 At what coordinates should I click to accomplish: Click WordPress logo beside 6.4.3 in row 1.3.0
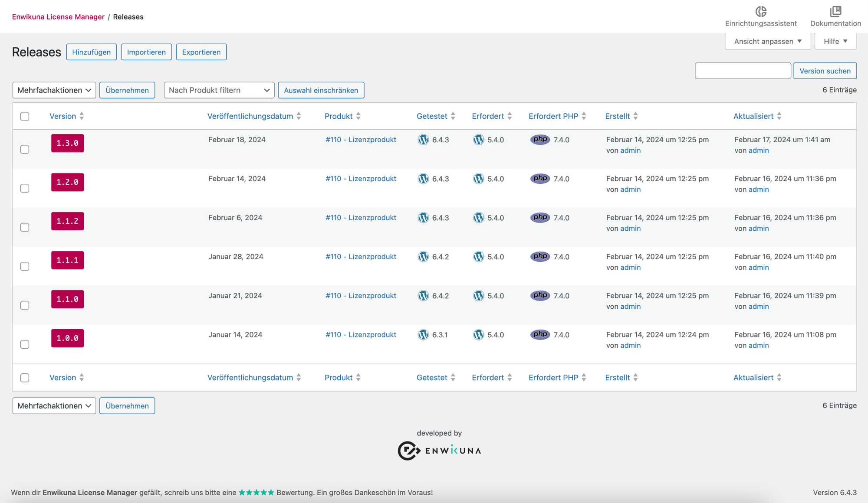[423, 140]
